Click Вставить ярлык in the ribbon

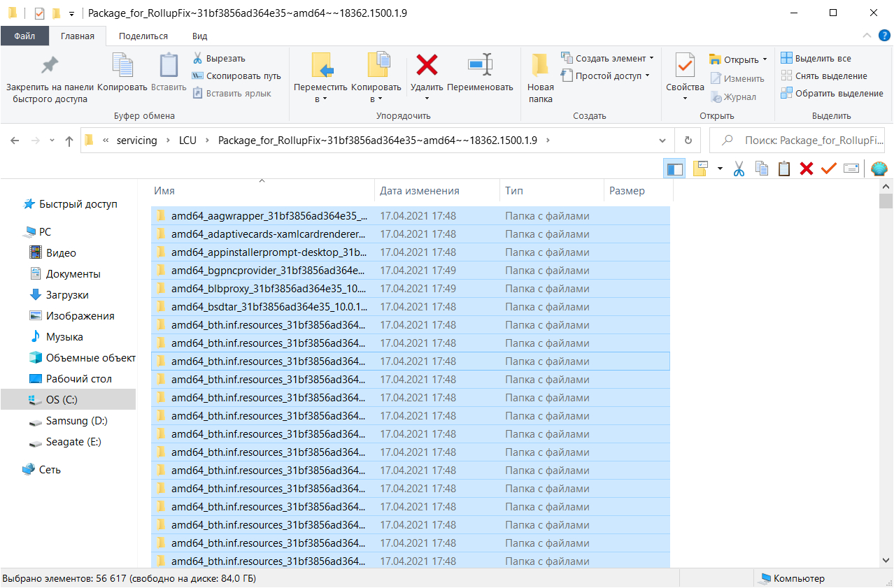click(232, 93)
